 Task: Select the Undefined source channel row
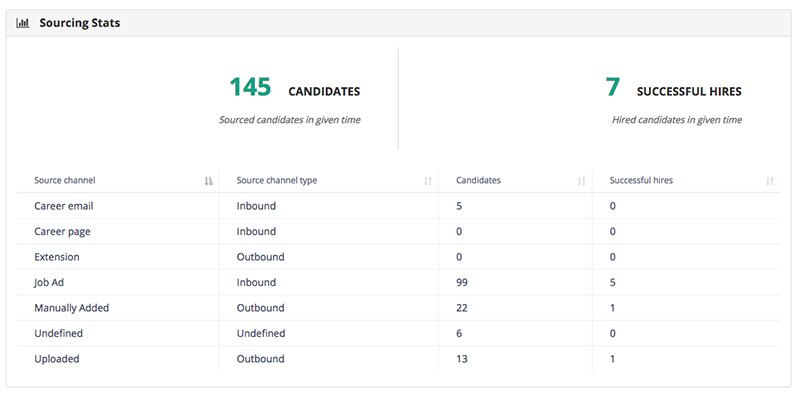click(x=398, y=334)
